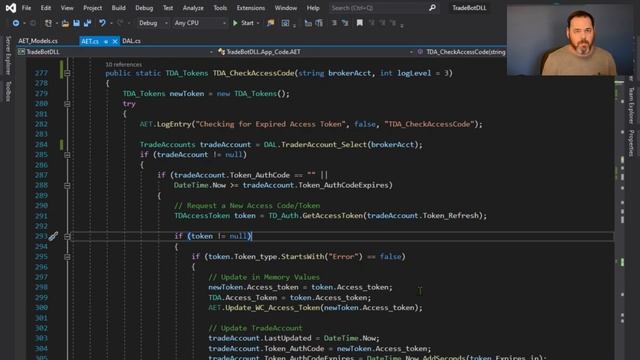Open the Any CPU platform dropdown
640x360 pixels.
coord(200,23)
